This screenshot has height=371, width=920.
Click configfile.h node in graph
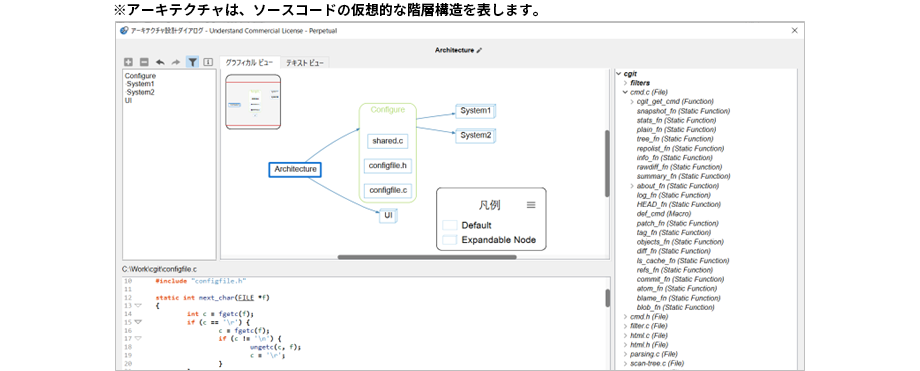(387, 166)
